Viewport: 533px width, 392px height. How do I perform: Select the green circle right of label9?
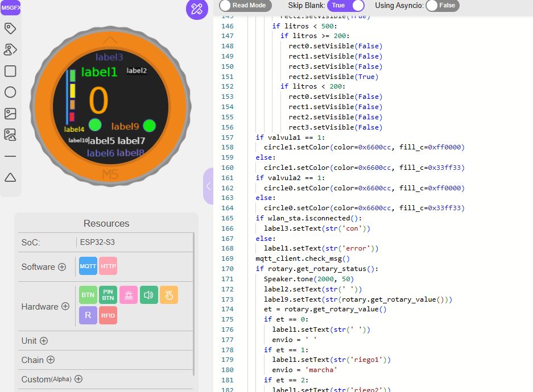[149, 126]
